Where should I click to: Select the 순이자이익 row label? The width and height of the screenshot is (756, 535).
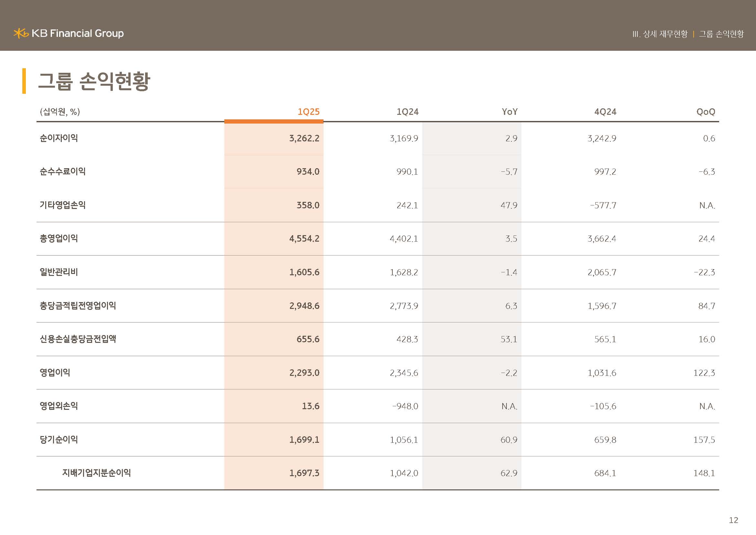59,138
